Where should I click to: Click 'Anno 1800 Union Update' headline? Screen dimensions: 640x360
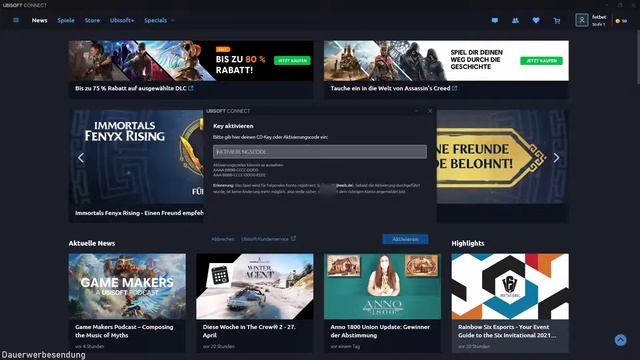pyautogui.click(x=380, y=331)
